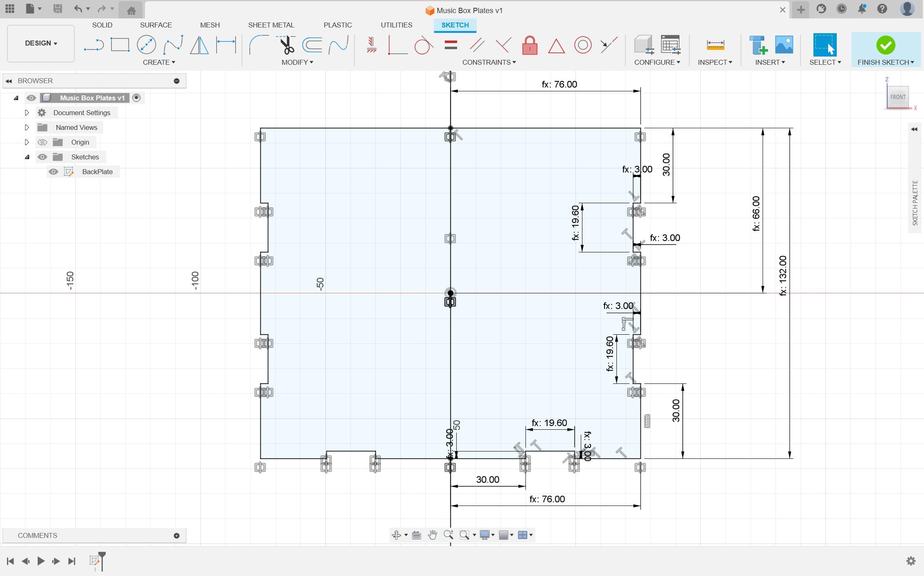Activate the Music Box Plates v1 radio button
The image size is (924, 576).
[136, 98]
